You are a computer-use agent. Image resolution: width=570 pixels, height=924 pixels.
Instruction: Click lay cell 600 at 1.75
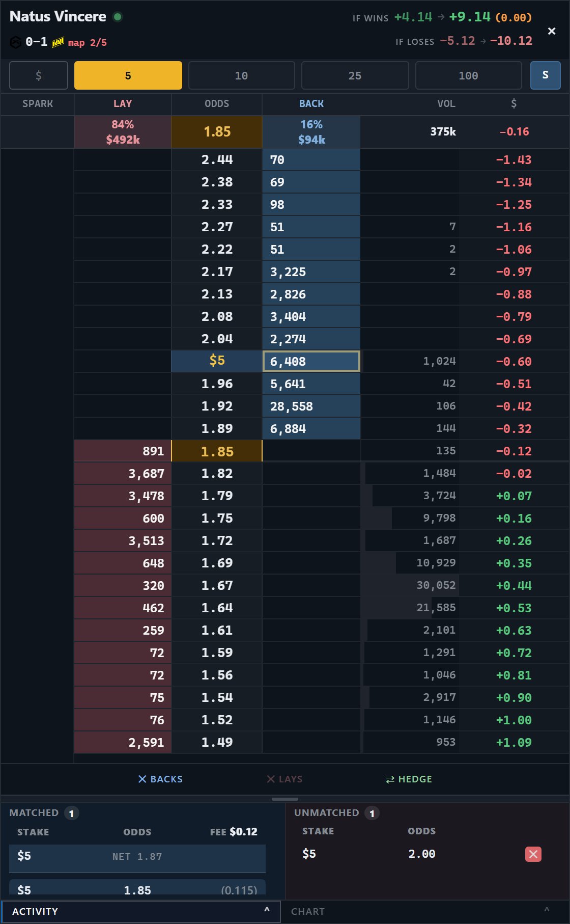(x=123, y=519)
